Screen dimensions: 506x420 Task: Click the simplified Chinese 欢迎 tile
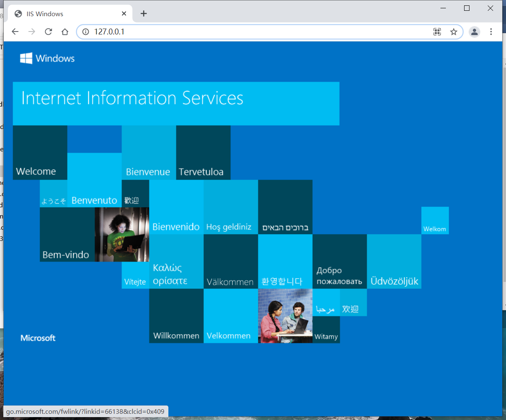(x=353, y=302)
